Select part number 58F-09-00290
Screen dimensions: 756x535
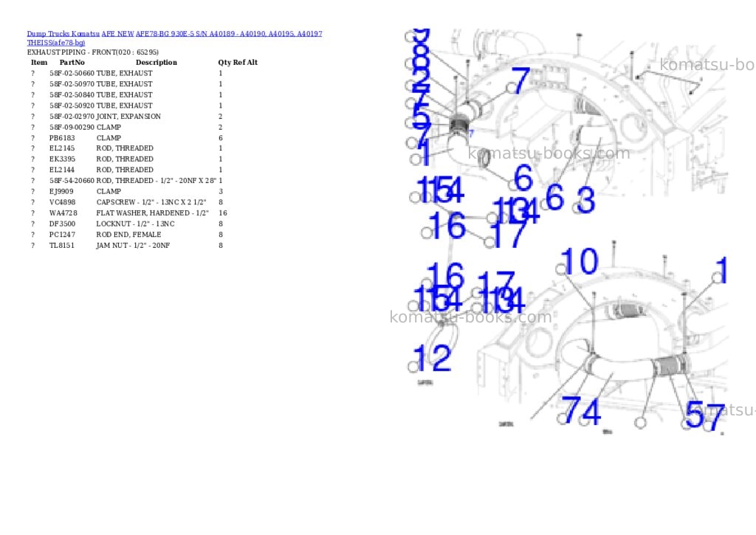click(72, 127)
